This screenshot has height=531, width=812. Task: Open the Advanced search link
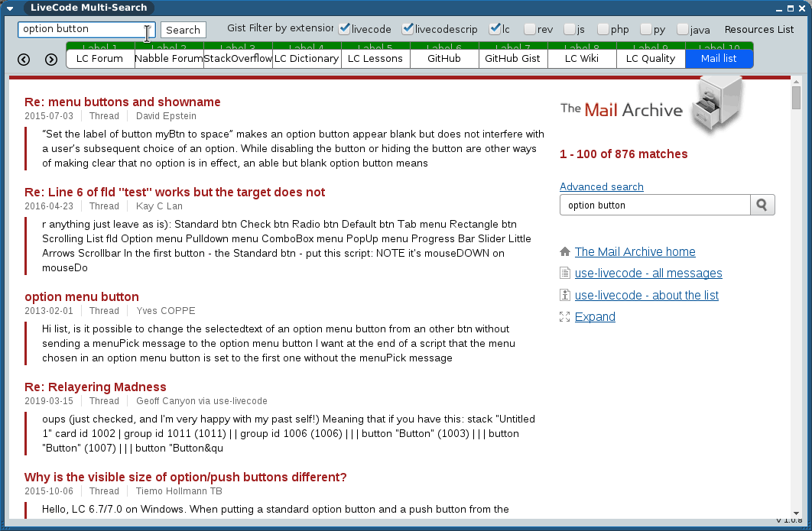[x=602, y=186]
